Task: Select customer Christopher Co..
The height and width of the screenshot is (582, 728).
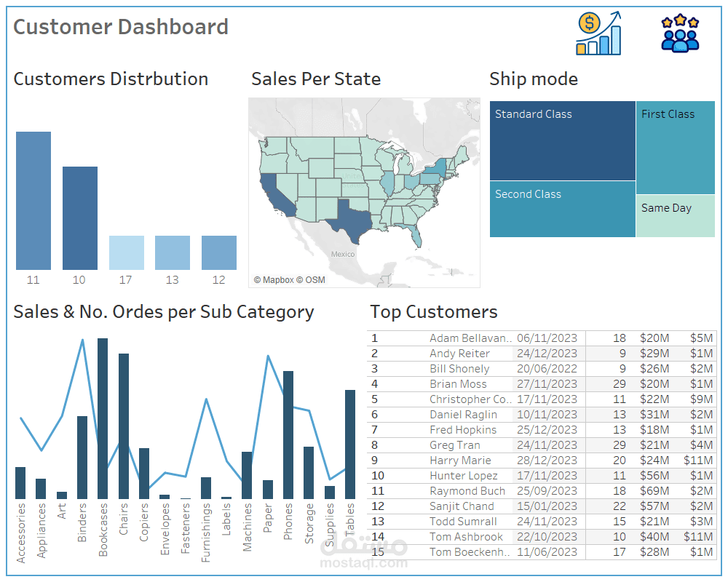Action: (x=470, y=399)
